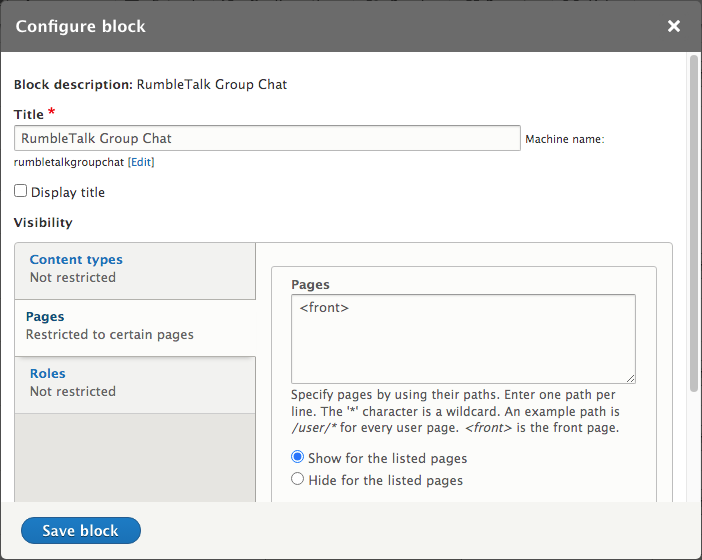
Task: Click the Title text field
Action: (x=267, y=138)
